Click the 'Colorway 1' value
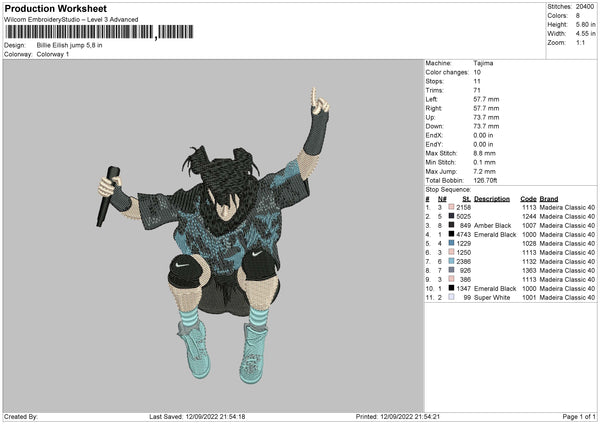The height and width of the screenshot is (424, 600). click(53, 54)
